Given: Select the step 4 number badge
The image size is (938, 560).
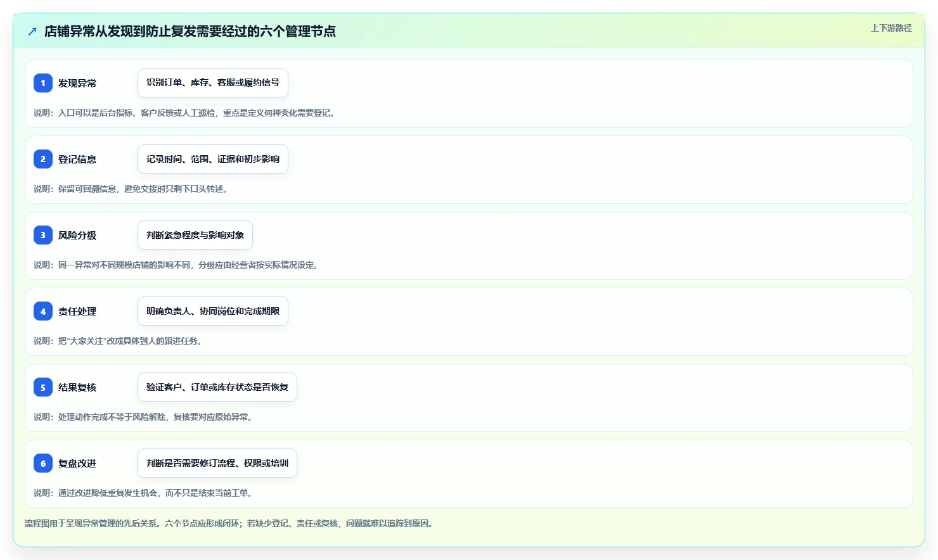Looking at the screenshot, I should click(43, 311).
